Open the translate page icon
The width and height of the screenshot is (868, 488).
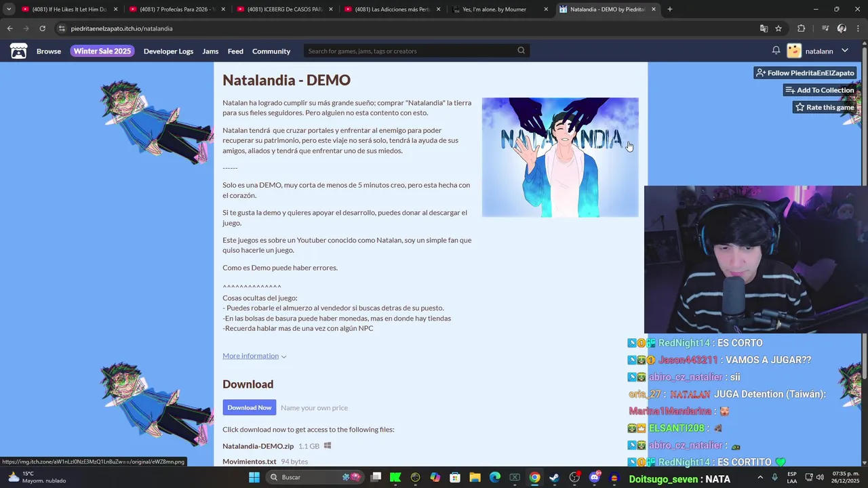764,28
